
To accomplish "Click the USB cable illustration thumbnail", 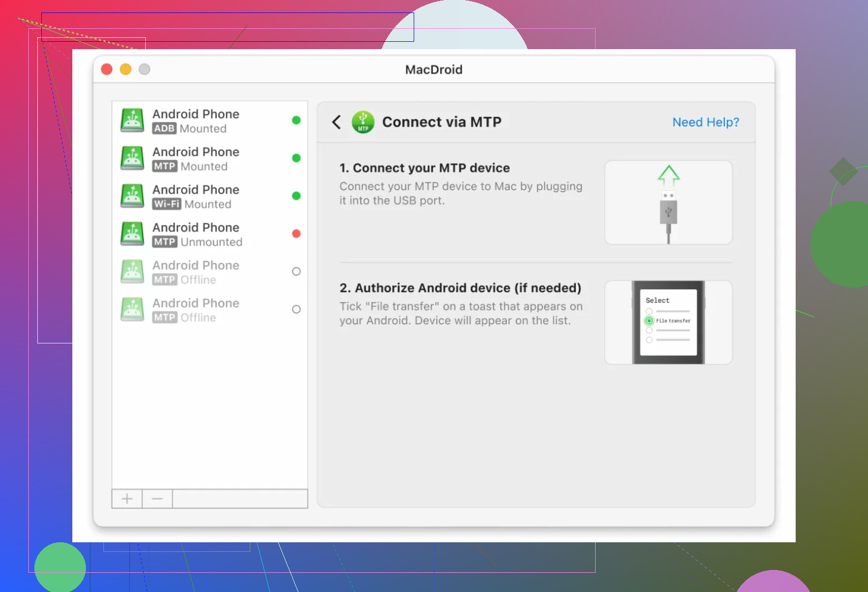I will click(x=669, y=202).
